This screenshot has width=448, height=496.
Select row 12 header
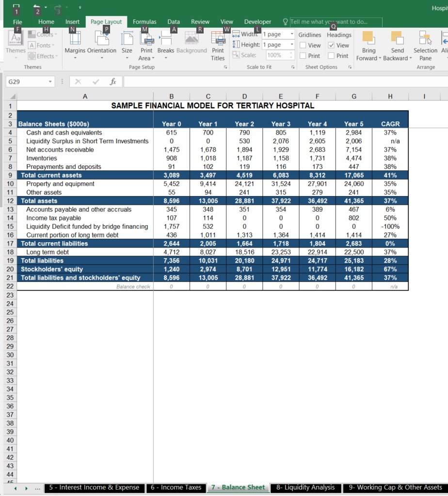coord(10,201)
